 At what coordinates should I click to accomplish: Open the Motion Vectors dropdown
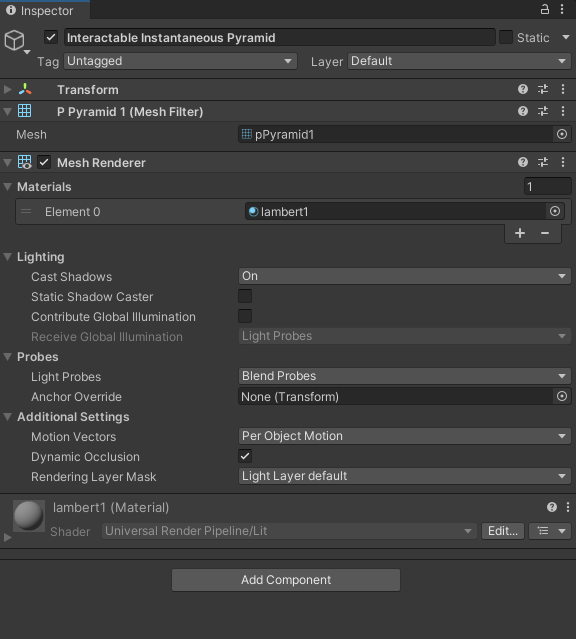[x=404, y=436]
